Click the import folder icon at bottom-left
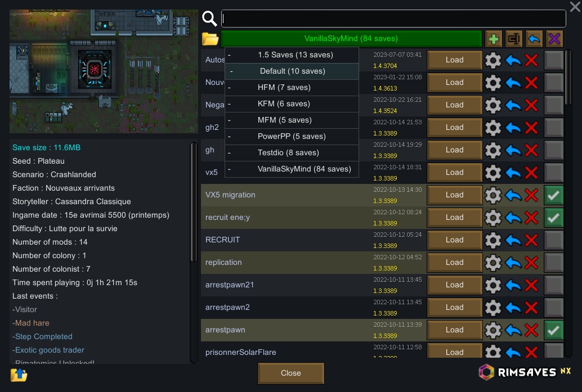Viewport: 582px width, 392px height. [19, 375]
